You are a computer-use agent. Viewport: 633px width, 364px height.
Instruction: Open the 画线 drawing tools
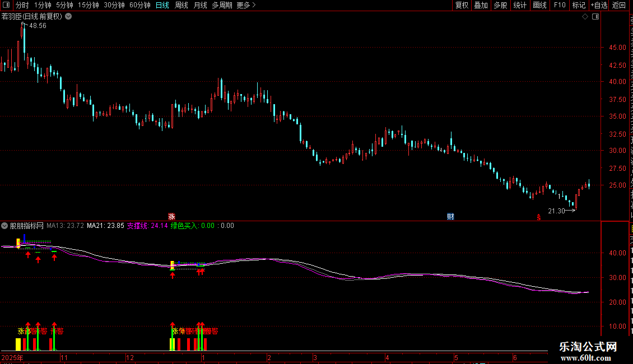click(x=539, y=5)
